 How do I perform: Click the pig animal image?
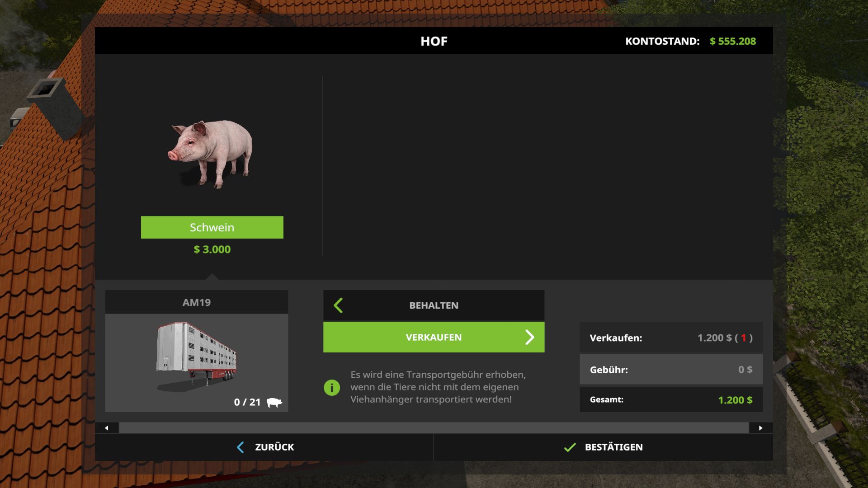(211, 154)
